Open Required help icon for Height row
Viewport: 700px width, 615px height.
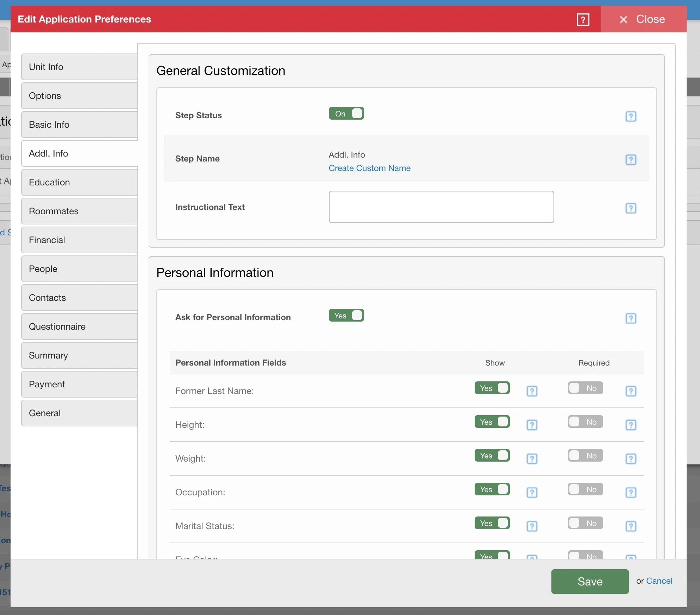(631, 425)
